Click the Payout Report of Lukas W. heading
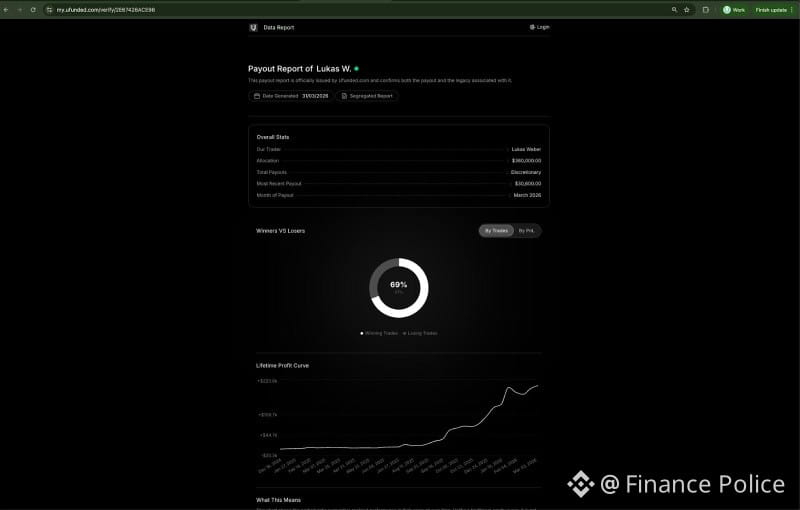The height and width of the screenshot is (510, 800). [x=299, y=69]
